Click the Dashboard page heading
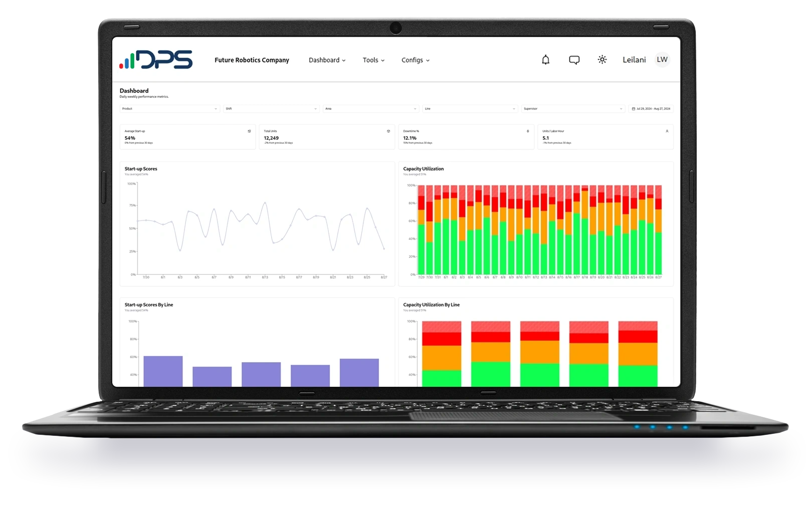 [x=134, y=91]
